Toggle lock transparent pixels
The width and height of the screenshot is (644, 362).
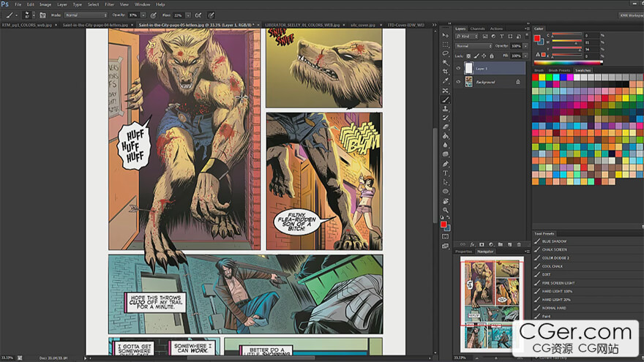pyautogui.click(x=468, y=56)
